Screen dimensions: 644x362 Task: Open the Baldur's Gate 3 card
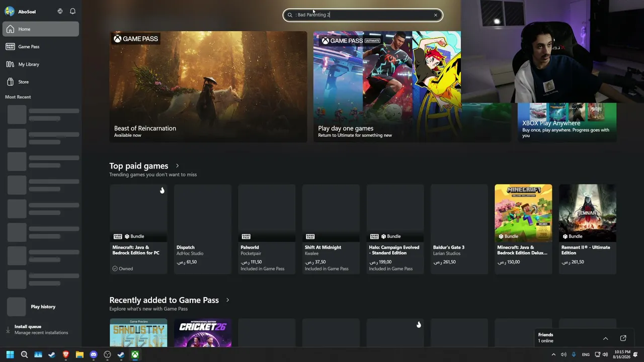pos(459,229)
